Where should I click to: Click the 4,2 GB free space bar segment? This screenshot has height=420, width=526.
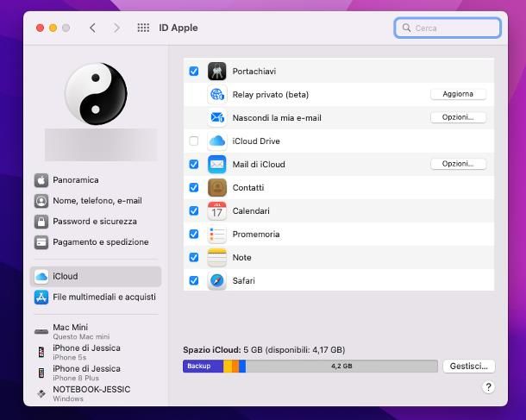(x=341, y=366)
